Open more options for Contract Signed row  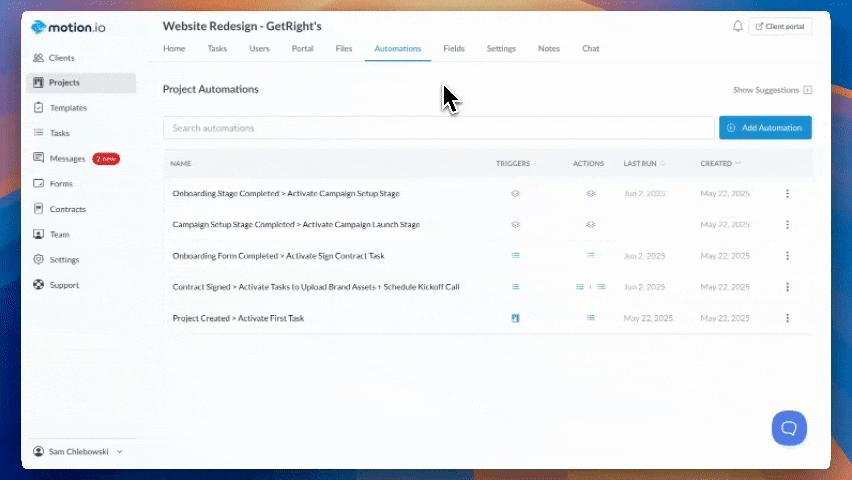(x=787, y=287)
